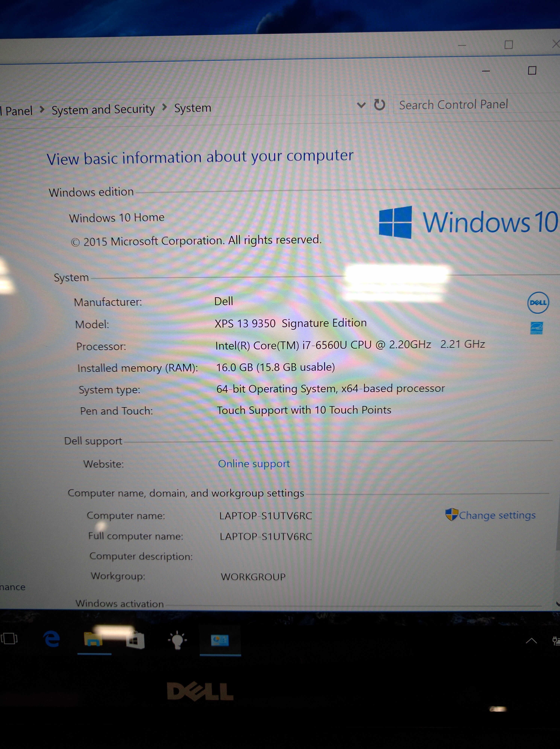The image size is (560, 749).
Task: Open the Online support link
Action: (254, 464)
